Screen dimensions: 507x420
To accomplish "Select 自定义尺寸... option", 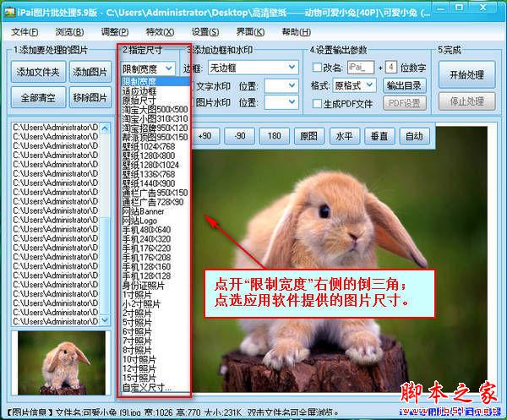I will pos(155,387).
